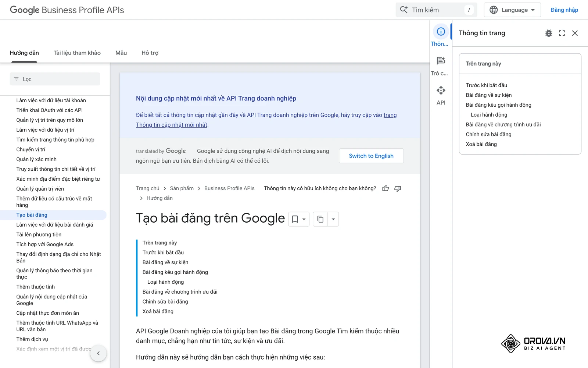This screenshot has height=368, width=588.
Task: Switch to Mẫu tab
Action: point(121,53)
